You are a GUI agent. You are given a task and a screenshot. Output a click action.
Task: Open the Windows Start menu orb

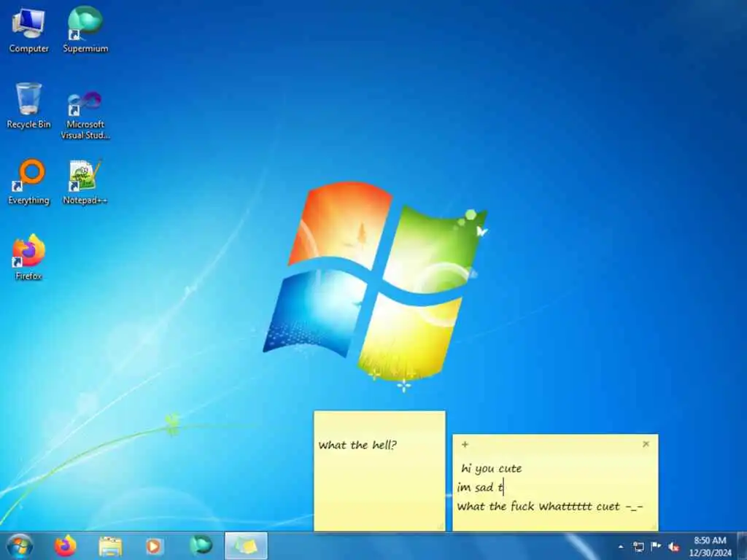(20, 545)
